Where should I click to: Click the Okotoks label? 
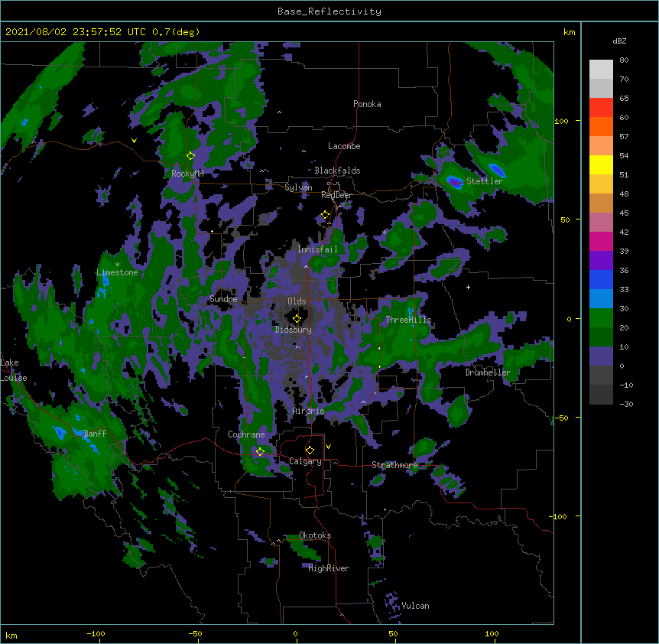[x=315, y=535]
